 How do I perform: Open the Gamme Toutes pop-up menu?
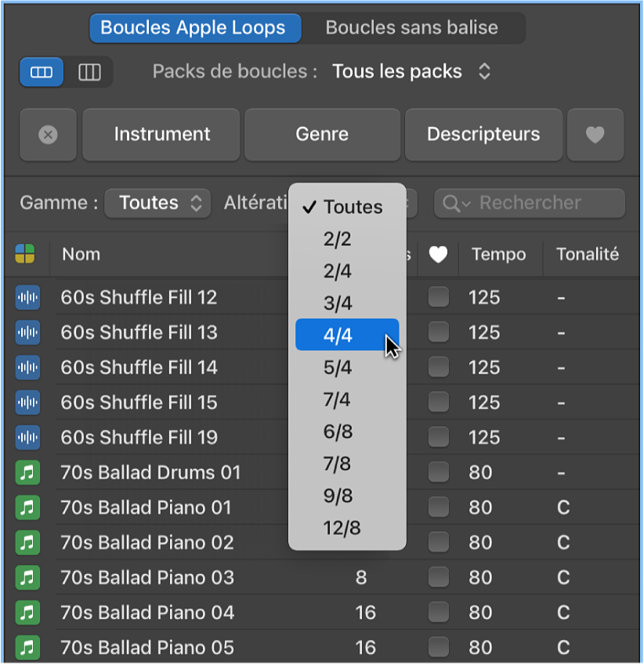click(x=157, y=203)
